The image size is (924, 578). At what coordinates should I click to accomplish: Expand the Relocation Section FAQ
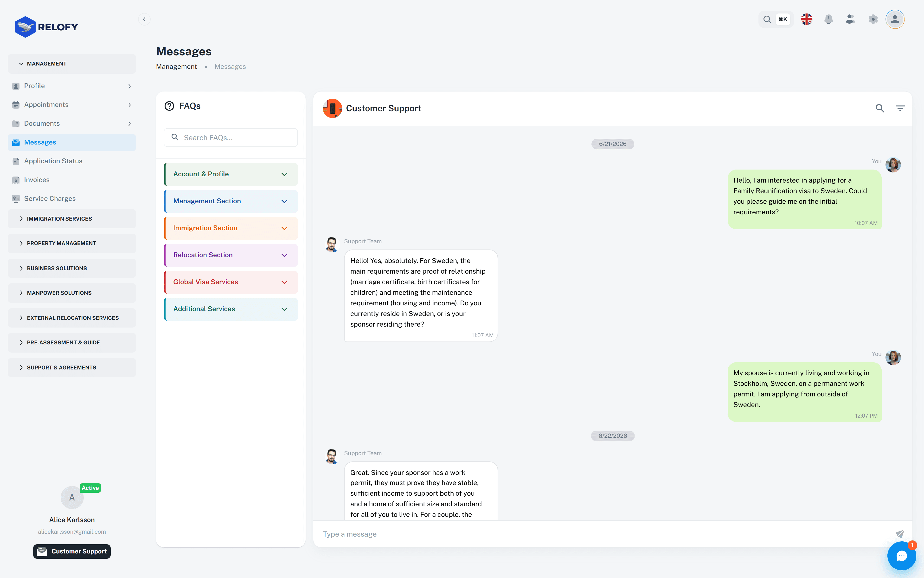pyautogui.click(x=231, y=255)
